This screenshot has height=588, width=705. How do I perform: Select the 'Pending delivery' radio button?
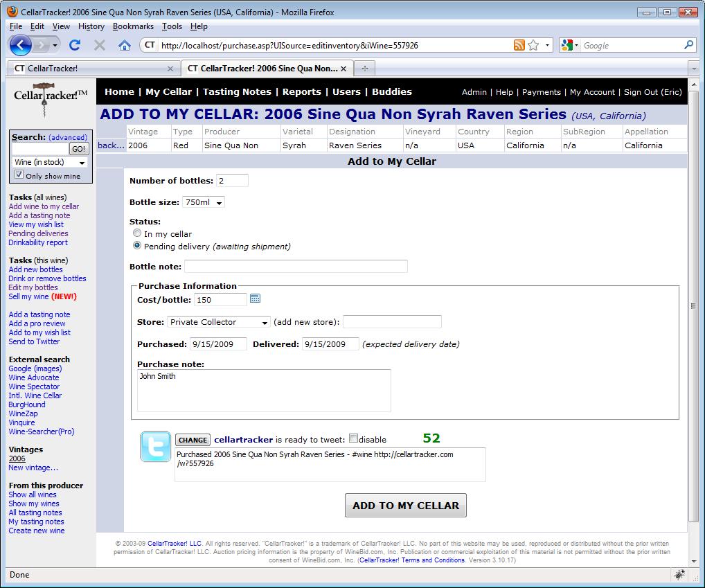137,245
